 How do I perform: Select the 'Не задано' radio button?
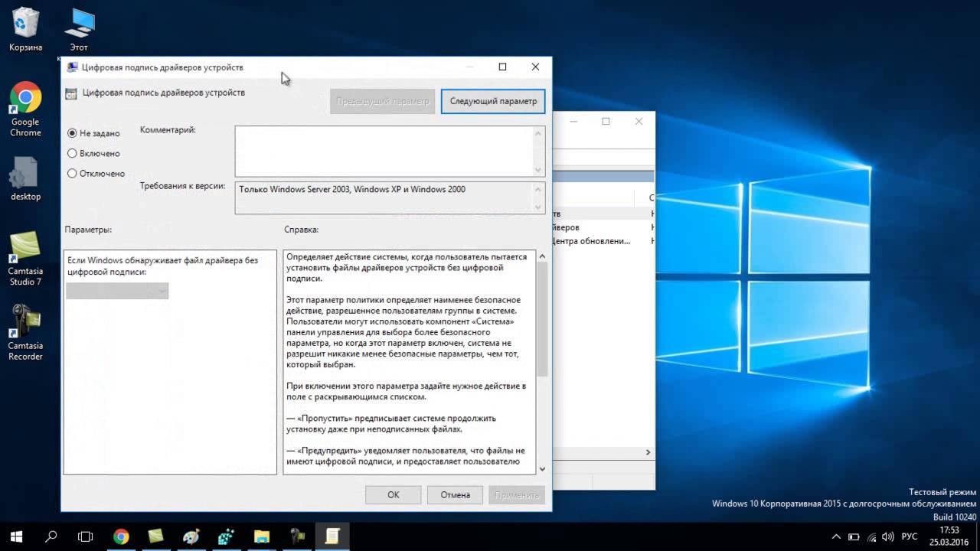click(x=72, y=133)
